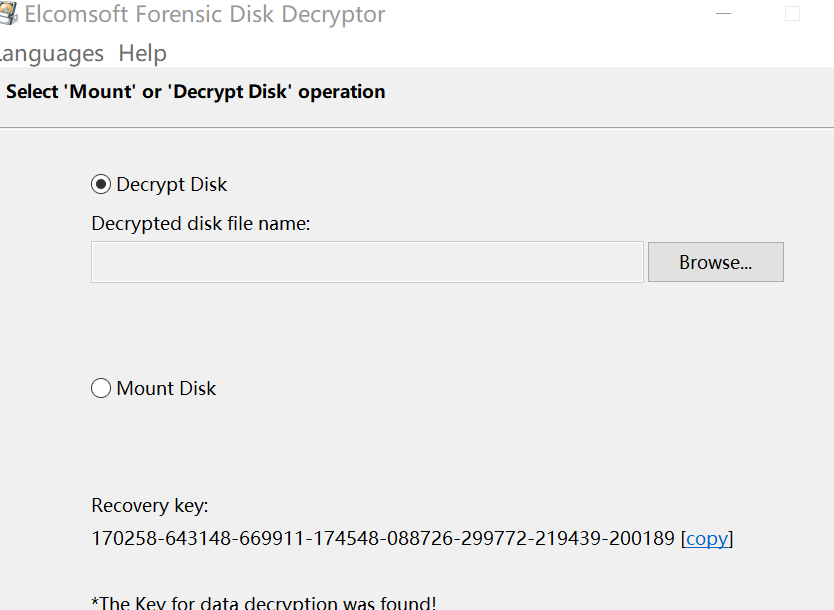834x610 pixels.
Task: Click the first key group '170258'
Action: (x=119, y=539)
